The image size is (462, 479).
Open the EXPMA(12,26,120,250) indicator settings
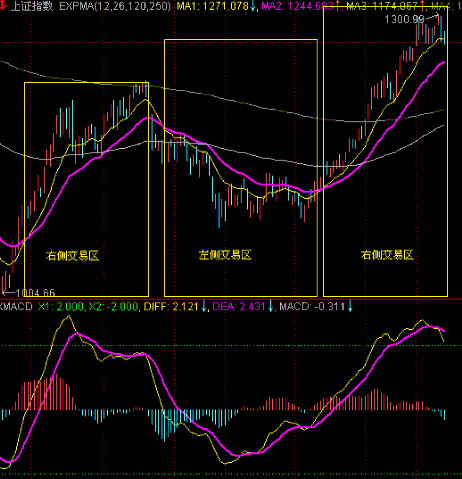(x=115, y=6)
